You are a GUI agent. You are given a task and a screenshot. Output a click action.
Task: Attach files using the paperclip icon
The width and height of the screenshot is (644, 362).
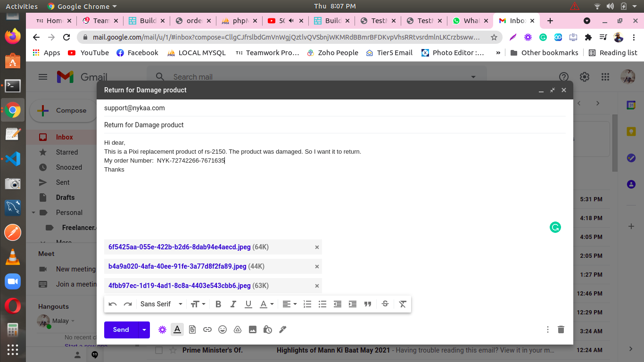coord(192,329)
